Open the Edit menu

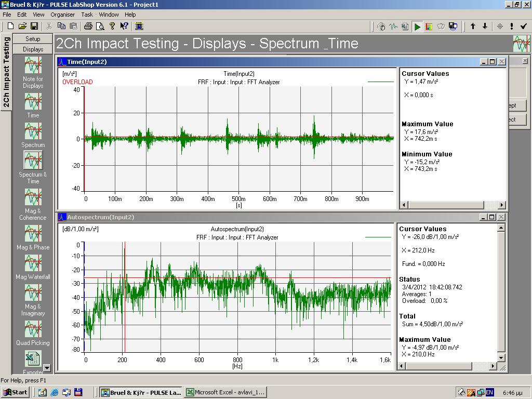click(22, 15)
